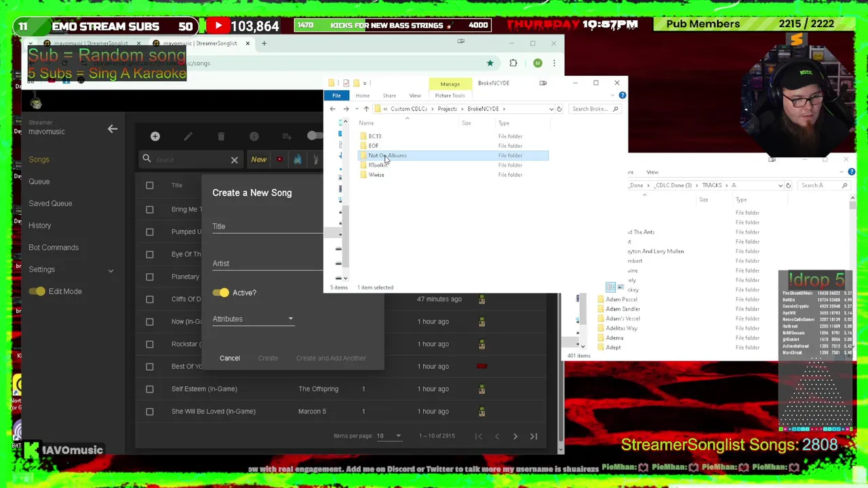This screenshot has width=868, height=488.
Task: Open the Picture Tools tab in Explorer
Action: (x=450, y=96)
